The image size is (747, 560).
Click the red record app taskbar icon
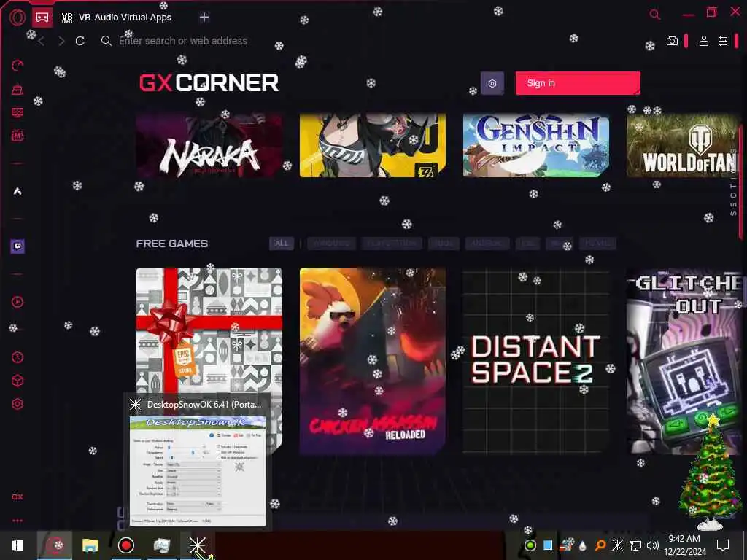pyautogui.click(x=126, y=545)
